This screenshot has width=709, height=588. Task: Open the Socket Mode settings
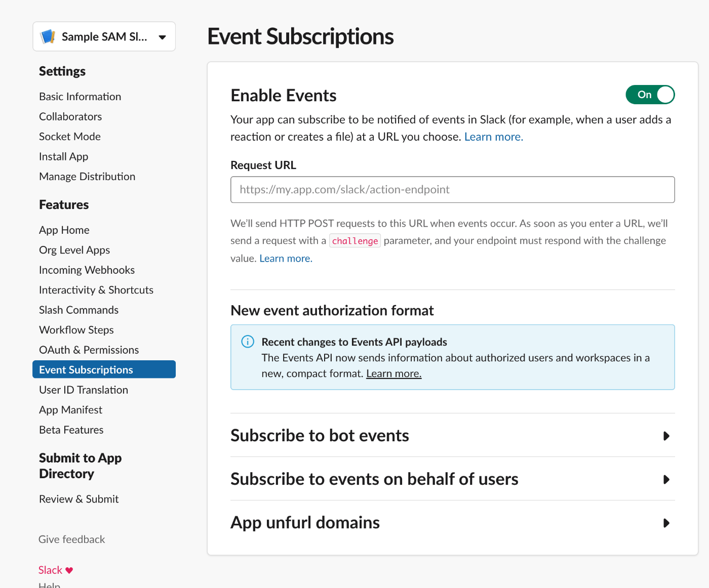(x=70, y=137)
